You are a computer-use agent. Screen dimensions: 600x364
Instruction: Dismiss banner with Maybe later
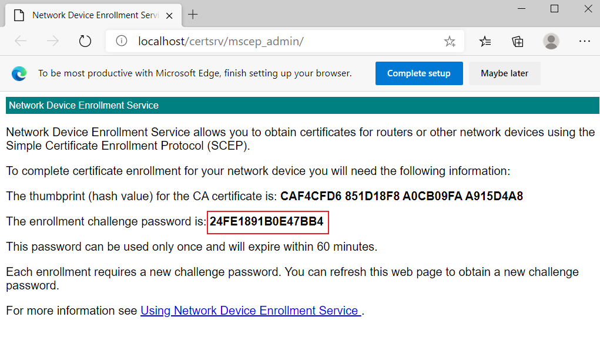[x=504, y=73]
